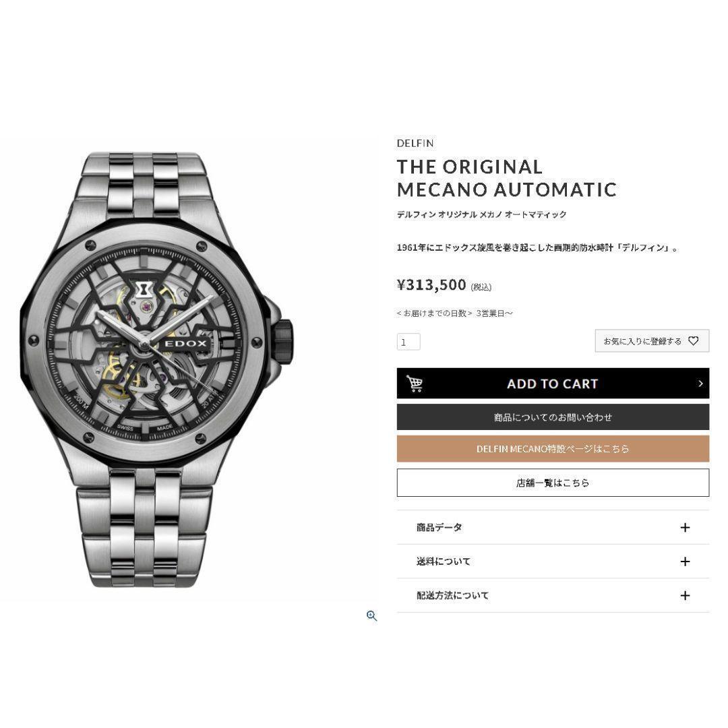Image resolution: width=728 pixels, height=728 pixels.
Task: Click the product title THE ORIGINAL MECANO AUTOMATIC
Action: point(506,178)
